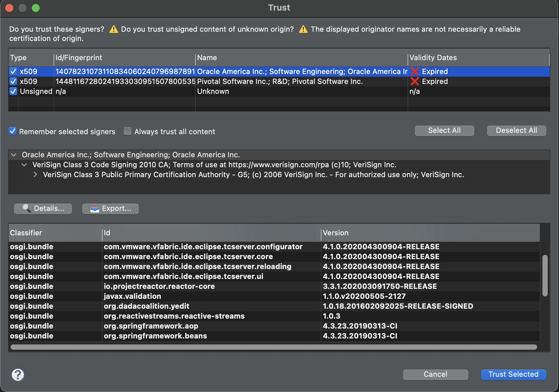Image resolution: width=559 pixels, height=392 pixels.
Task: Collapse the VeriSign Class 3 Code Signing node
Action: pyautogui.click(x=24, y=165)
